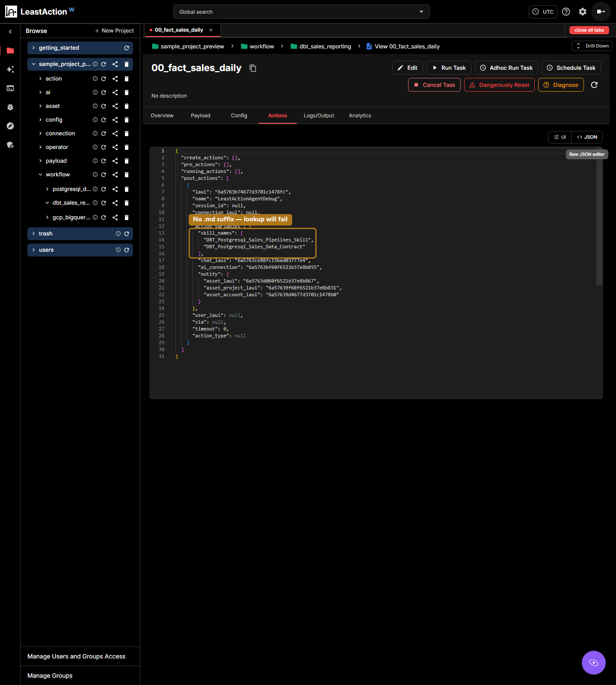Show info for the operator folder

[x=95, y=147]
